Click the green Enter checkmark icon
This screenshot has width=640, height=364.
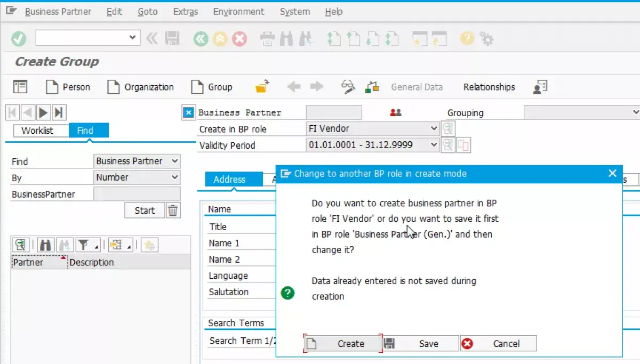click(19, 38)
